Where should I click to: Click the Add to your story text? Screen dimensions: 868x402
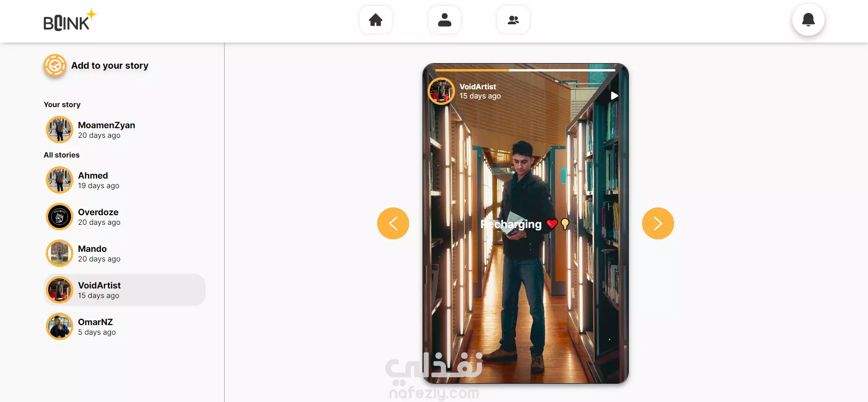[110, 65]
